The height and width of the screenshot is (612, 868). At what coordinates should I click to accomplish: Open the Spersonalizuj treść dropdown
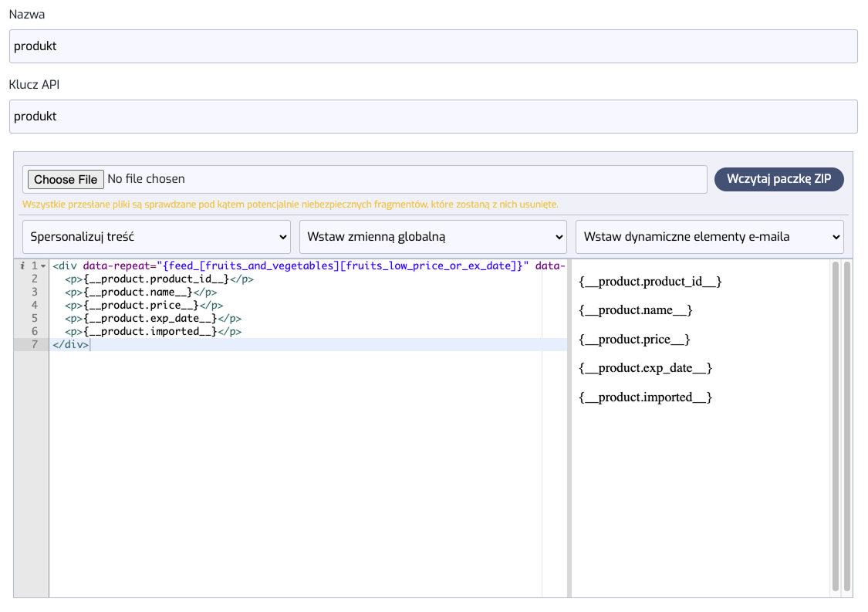pos(157,237)
